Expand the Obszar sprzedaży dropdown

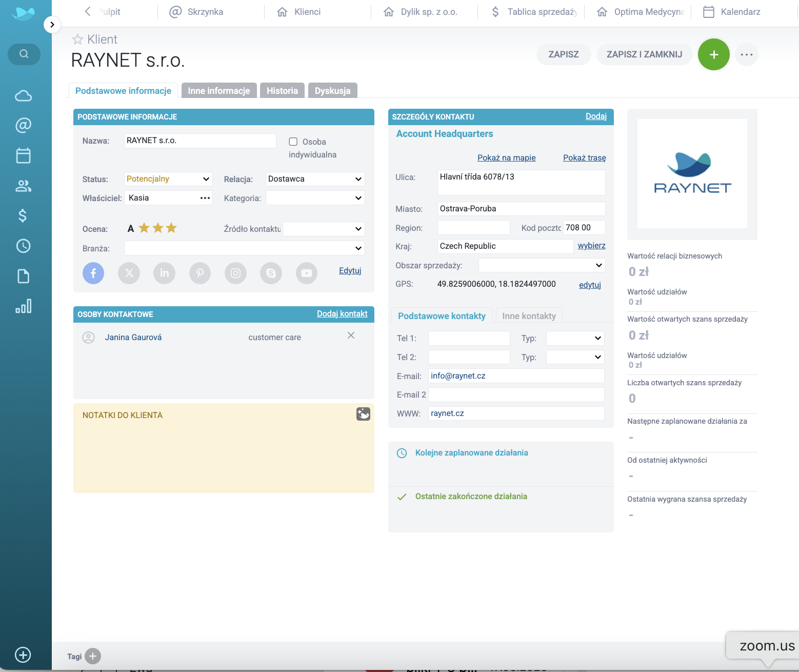coord(542,265)
